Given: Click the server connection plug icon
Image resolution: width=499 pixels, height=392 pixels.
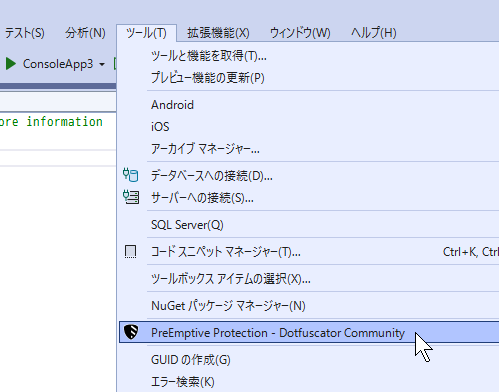Looking at the screenshot, I should [x=131, y=197].
